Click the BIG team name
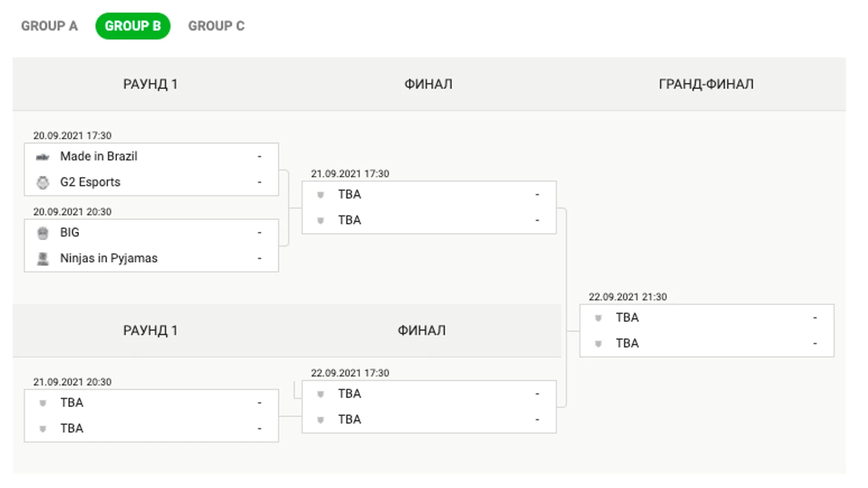Screen dimensions: 868x488 pos(70,232)
